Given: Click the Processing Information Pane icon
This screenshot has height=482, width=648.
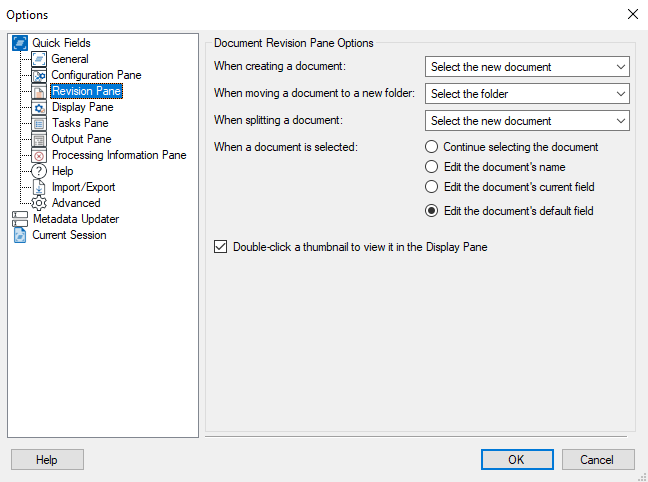Looking at the screenshot, I should pos(39,155).
